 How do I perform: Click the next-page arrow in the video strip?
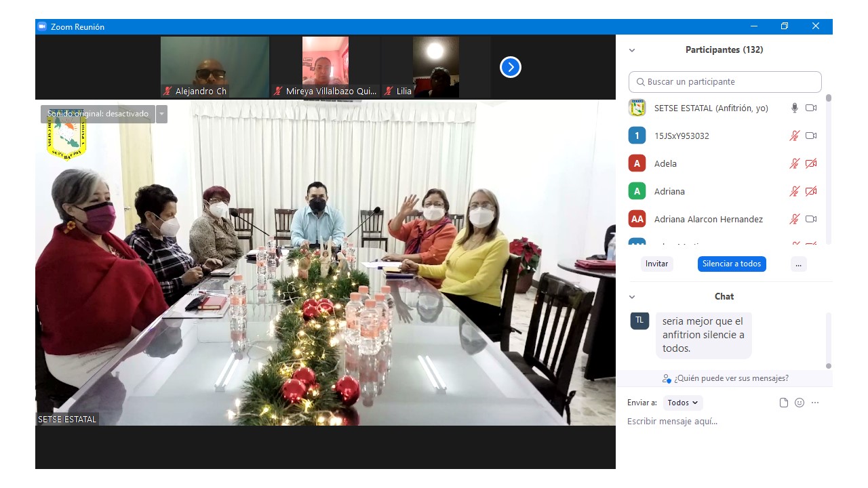[x=511, y=67]
